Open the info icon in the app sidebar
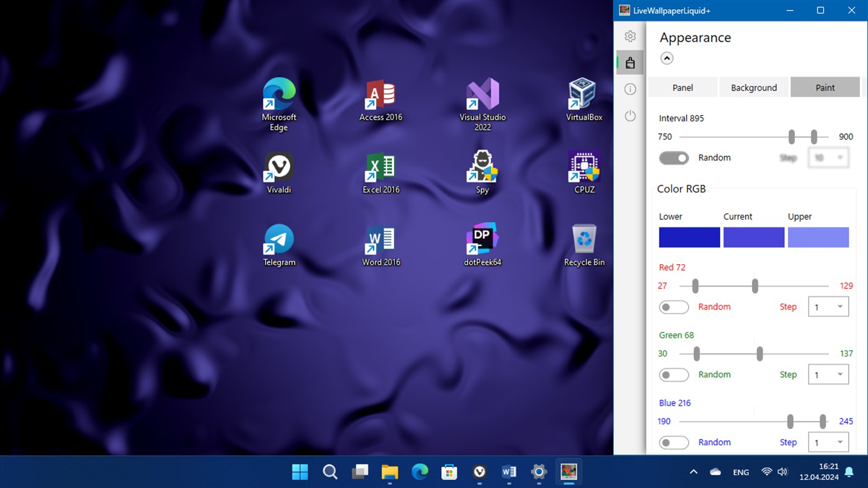The image size is (868, 488). [630, 89]
